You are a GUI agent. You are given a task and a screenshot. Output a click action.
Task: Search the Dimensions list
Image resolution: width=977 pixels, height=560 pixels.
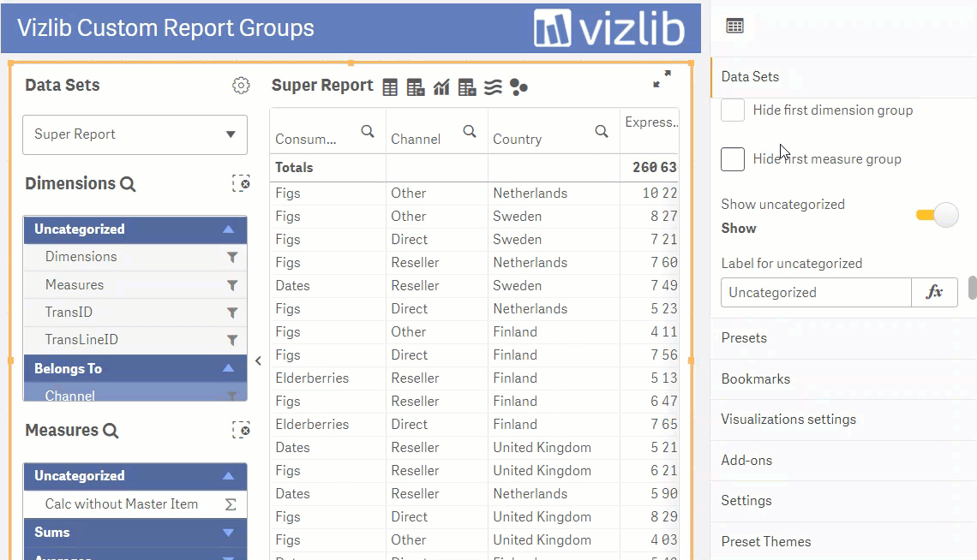click(x=128, y=184)
